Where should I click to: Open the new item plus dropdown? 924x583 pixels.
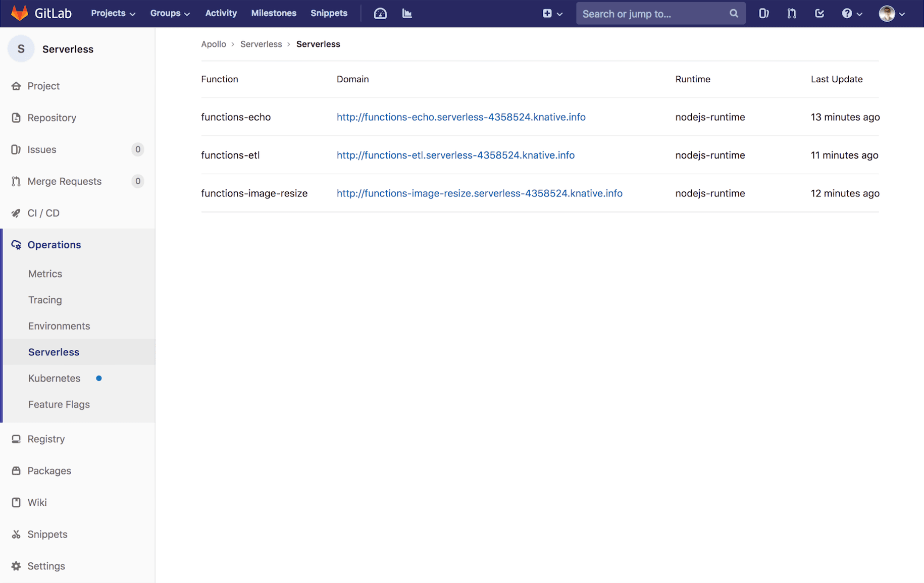552,13
